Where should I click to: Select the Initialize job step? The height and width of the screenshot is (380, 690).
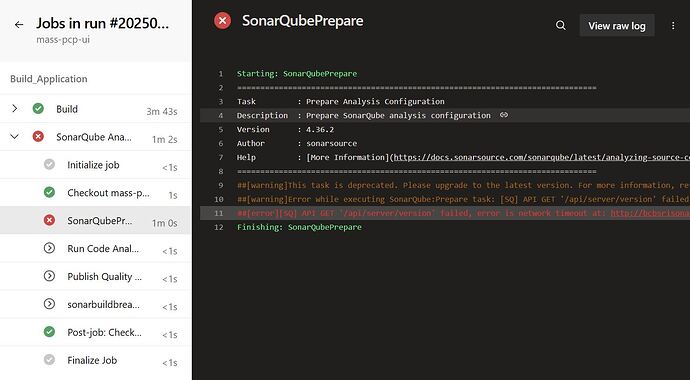[95, 165]
